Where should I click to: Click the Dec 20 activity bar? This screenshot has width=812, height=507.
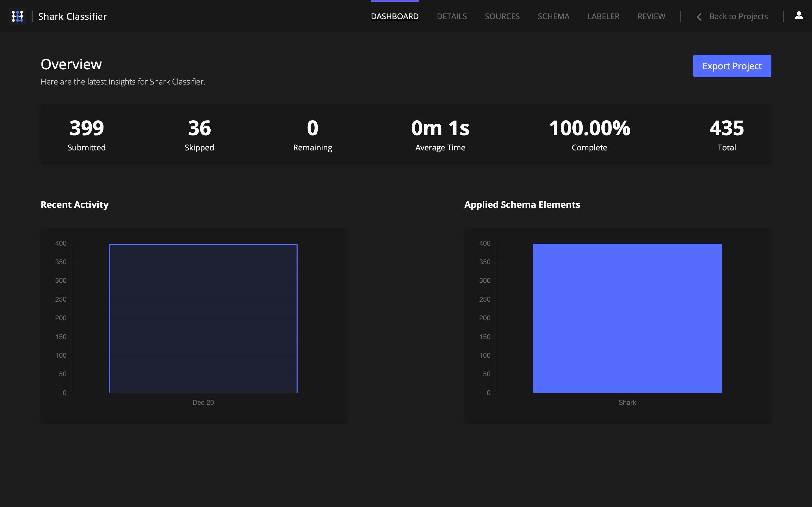(x=203, y=318)
